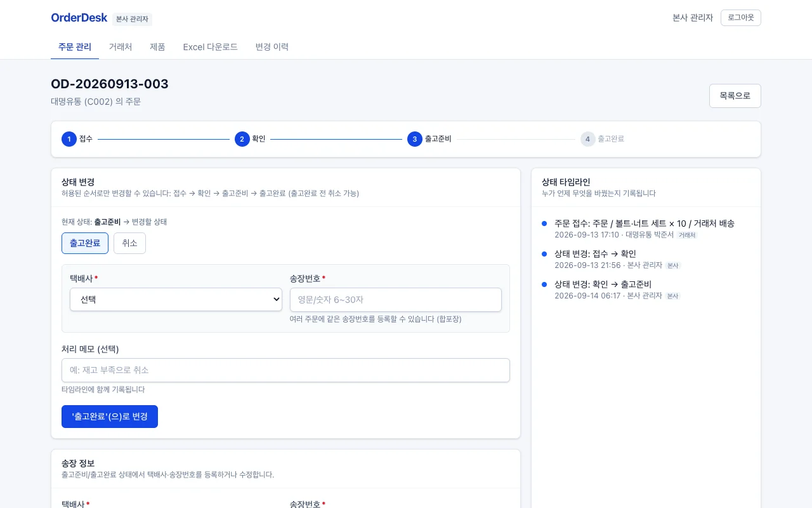
Task: Click the 본사 관리자 badge beside the logo
Action: [x=132, y=19]
